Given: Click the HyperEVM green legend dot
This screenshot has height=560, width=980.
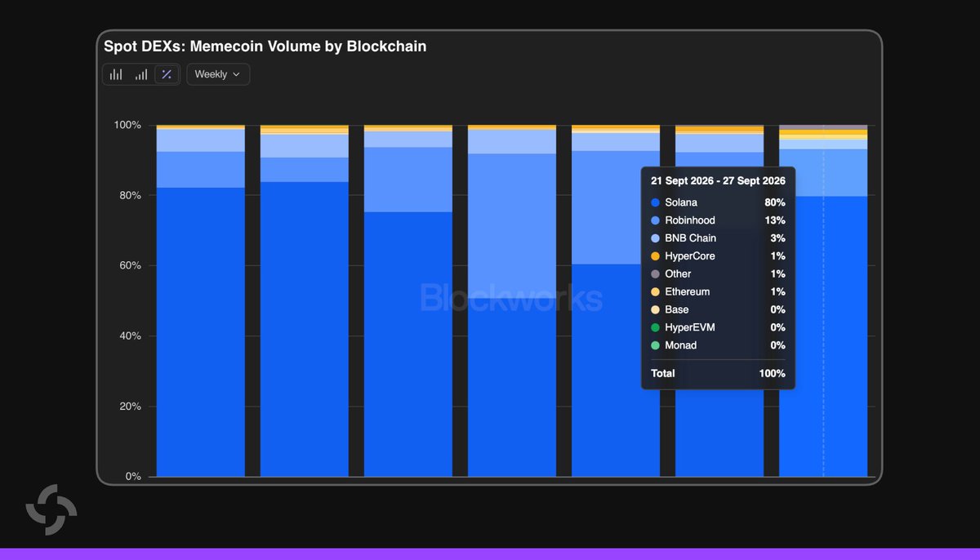Looking at the screenshot, I should tap(655, 328).
